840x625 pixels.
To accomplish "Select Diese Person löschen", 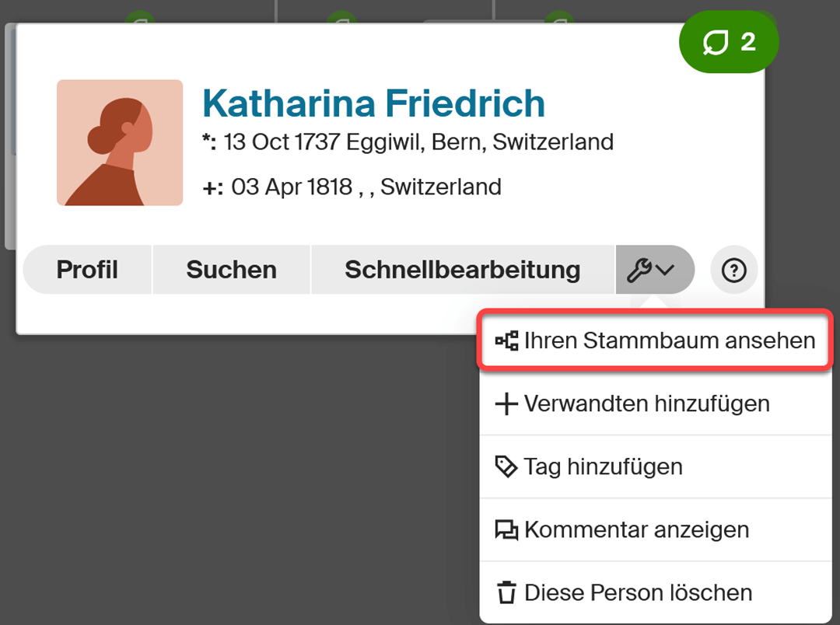I will click(639, 592).
